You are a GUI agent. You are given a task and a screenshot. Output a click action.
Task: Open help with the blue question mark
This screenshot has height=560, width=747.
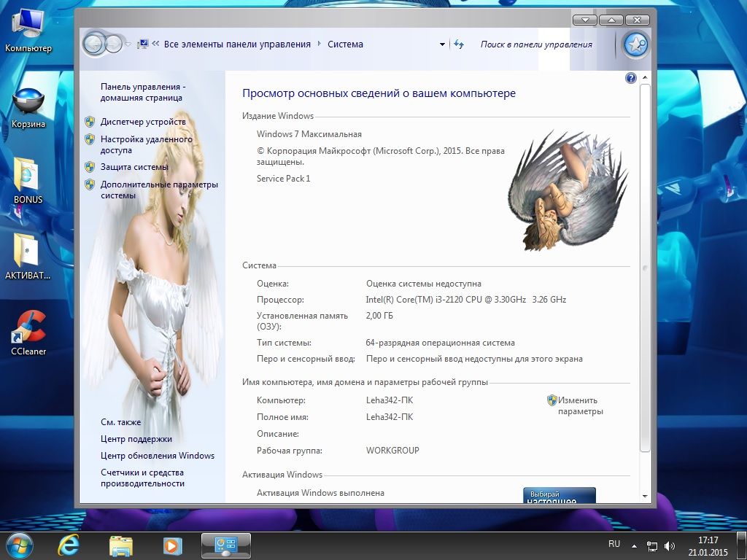(630, 78)
